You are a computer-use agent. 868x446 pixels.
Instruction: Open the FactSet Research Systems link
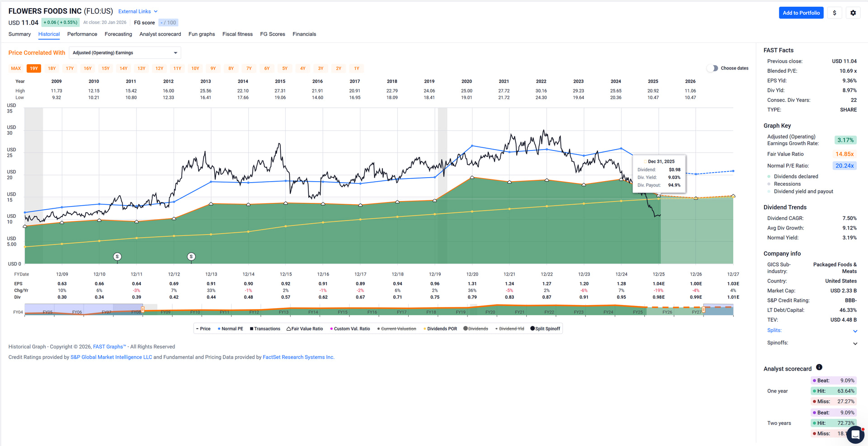(x=298, y=357)
